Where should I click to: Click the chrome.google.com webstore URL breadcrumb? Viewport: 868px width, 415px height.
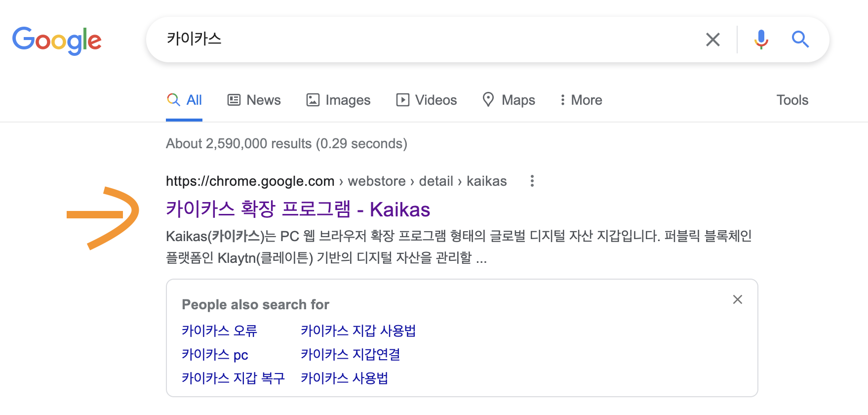[336, 181]
